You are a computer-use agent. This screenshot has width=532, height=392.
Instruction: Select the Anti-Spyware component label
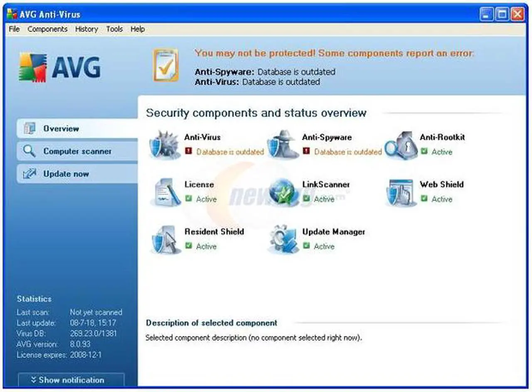pyautogui.click(x=327, y=137)
